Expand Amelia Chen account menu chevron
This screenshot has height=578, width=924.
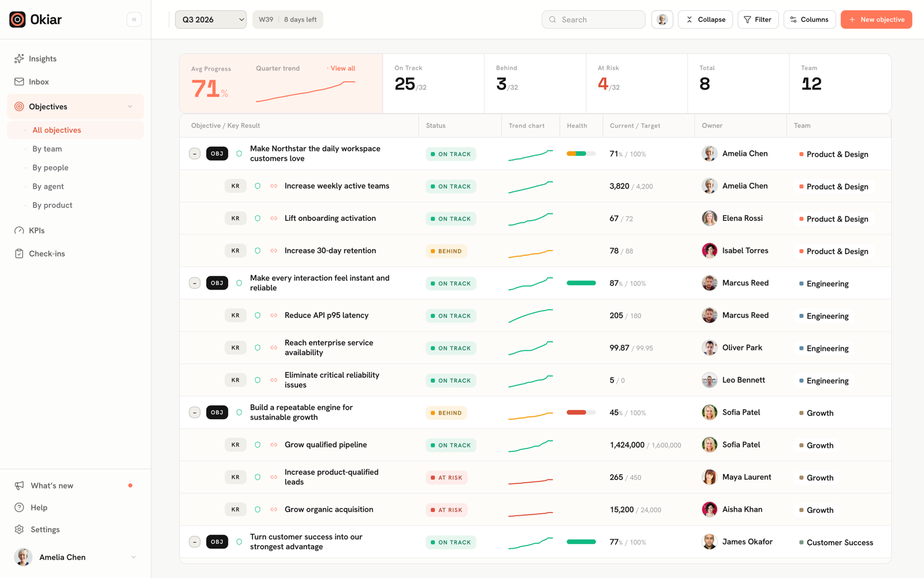(133, 557)
